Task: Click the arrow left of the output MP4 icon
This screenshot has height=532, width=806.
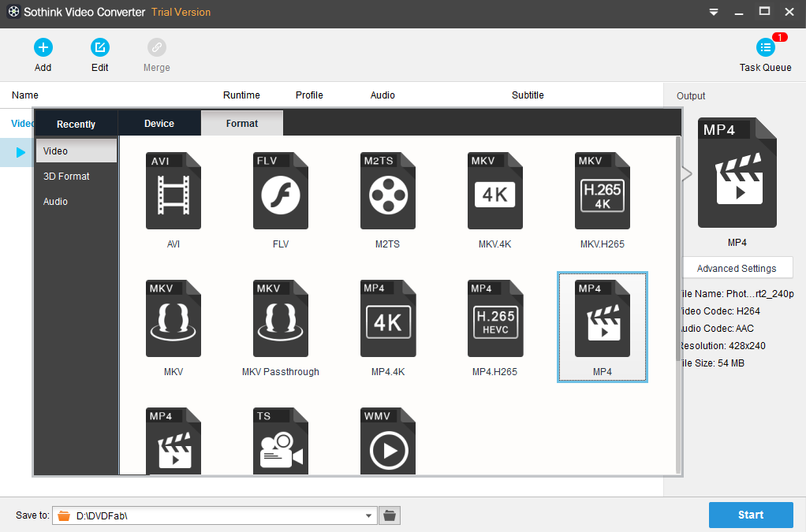Action: coord(687,173)
